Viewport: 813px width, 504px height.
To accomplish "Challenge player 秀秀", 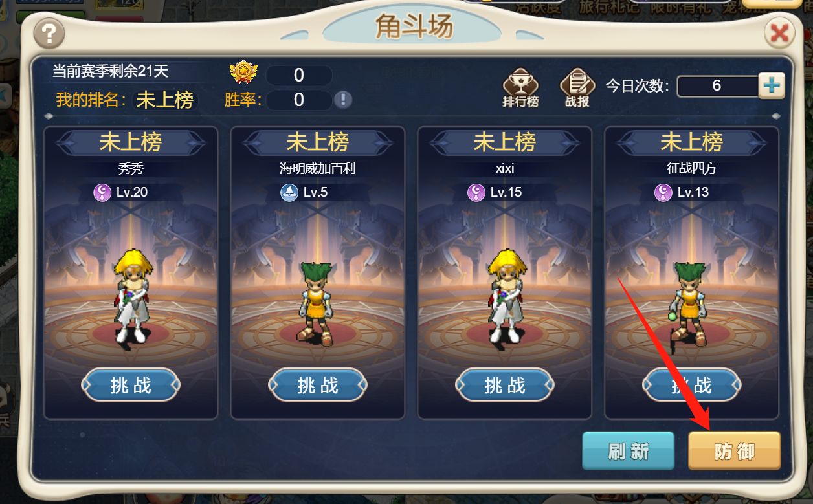I will [131, 386].
